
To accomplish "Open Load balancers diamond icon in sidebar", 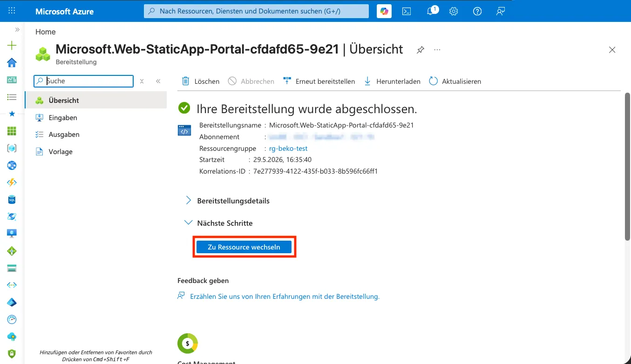I will pos(12,251).
